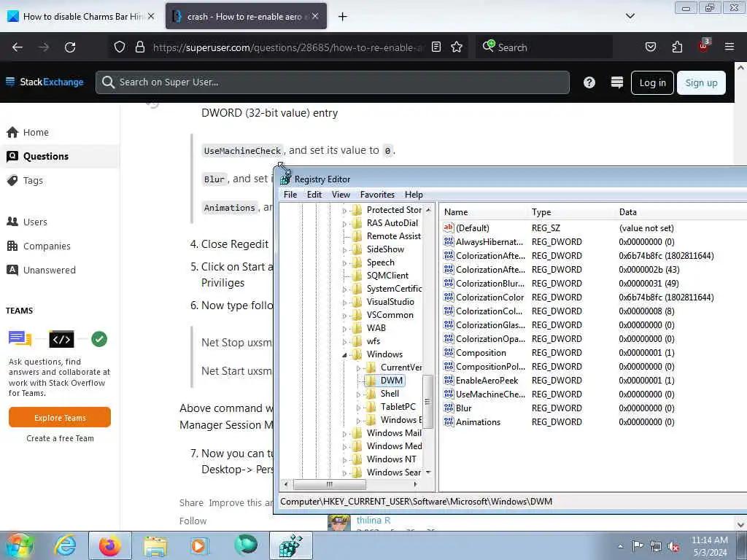Screen dimensions: 747x560
Task: Click the Explore Teams button
Action: point(60,418)
